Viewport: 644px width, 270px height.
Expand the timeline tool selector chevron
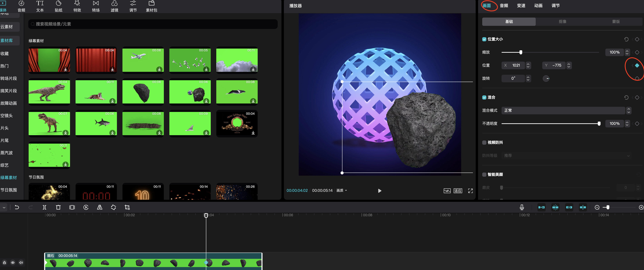tap(4, 207)
